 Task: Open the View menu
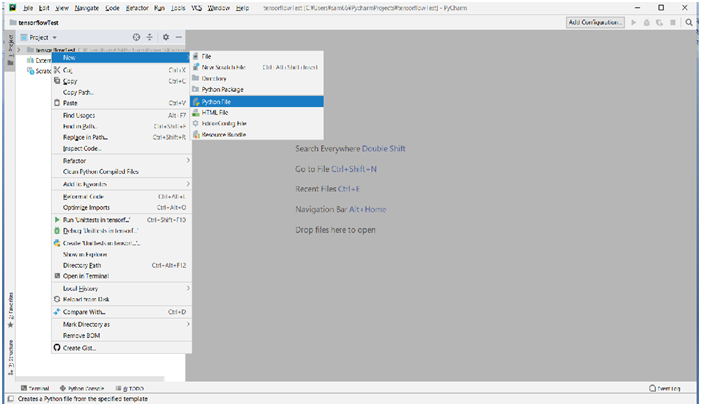coord(62,8)
